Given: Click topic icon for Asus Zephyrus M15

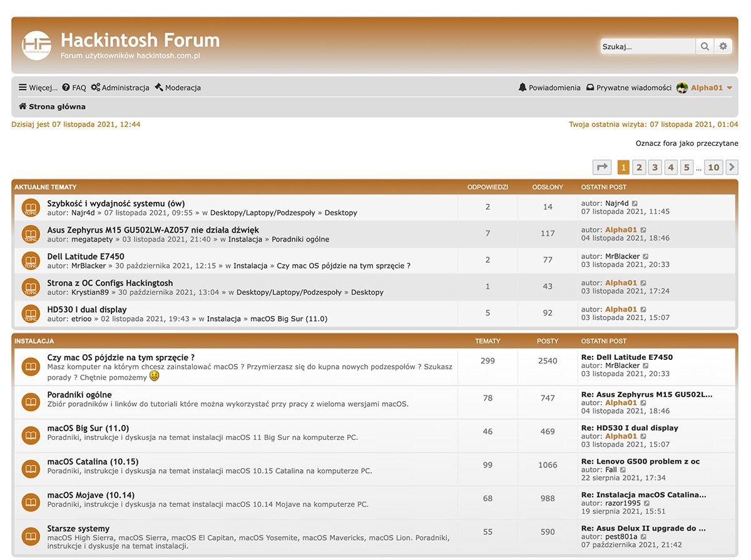Looking at the screenshot, I should point(31,234).
